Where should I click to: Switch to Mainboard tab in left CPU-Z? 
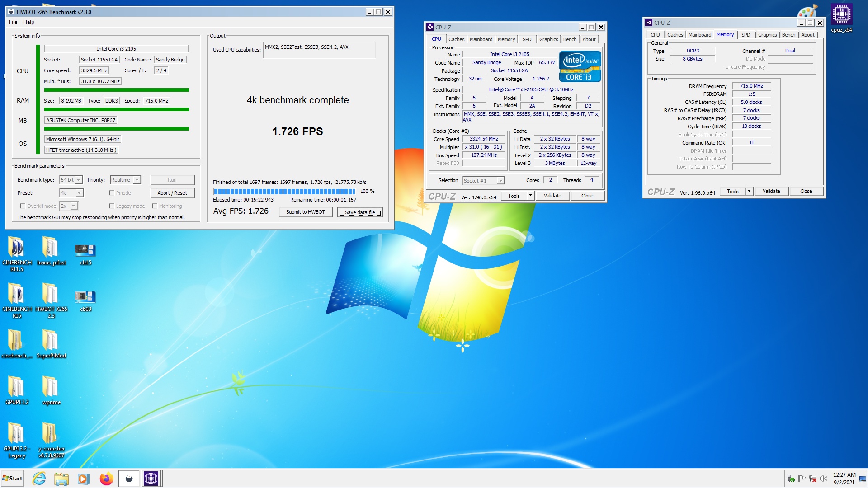481,39
